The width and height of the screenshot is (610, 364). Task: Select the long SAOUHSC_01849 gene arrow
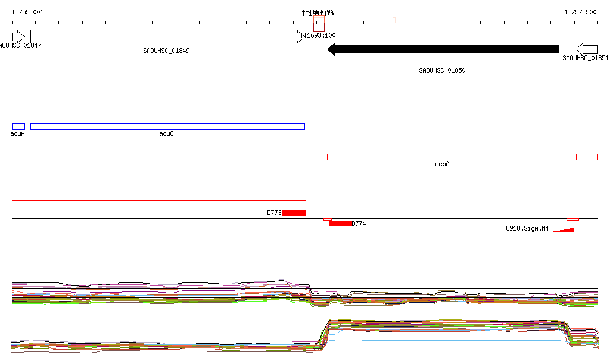[x=168, y=37]
